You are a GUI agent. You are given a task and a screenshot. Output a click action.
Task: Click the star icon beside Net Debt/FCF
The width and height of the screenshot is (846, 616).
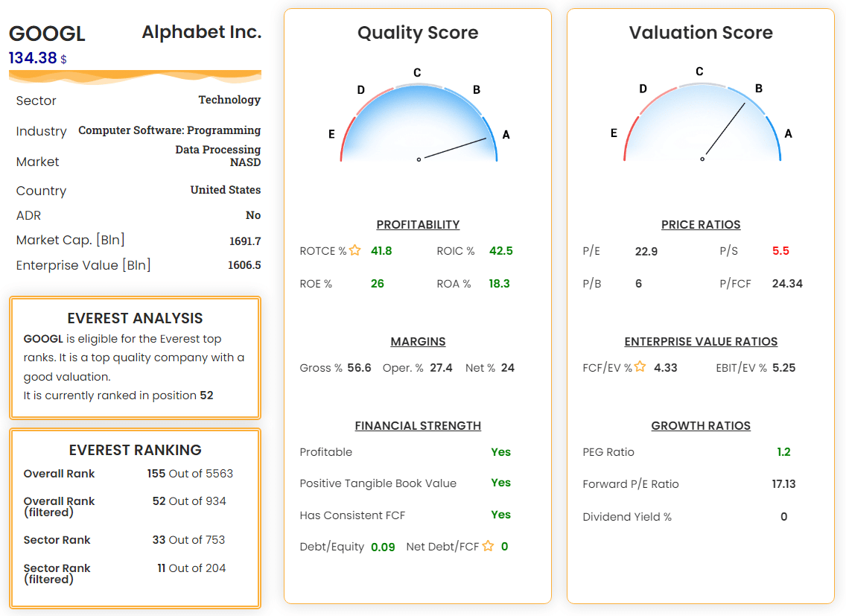click(488, 546)
